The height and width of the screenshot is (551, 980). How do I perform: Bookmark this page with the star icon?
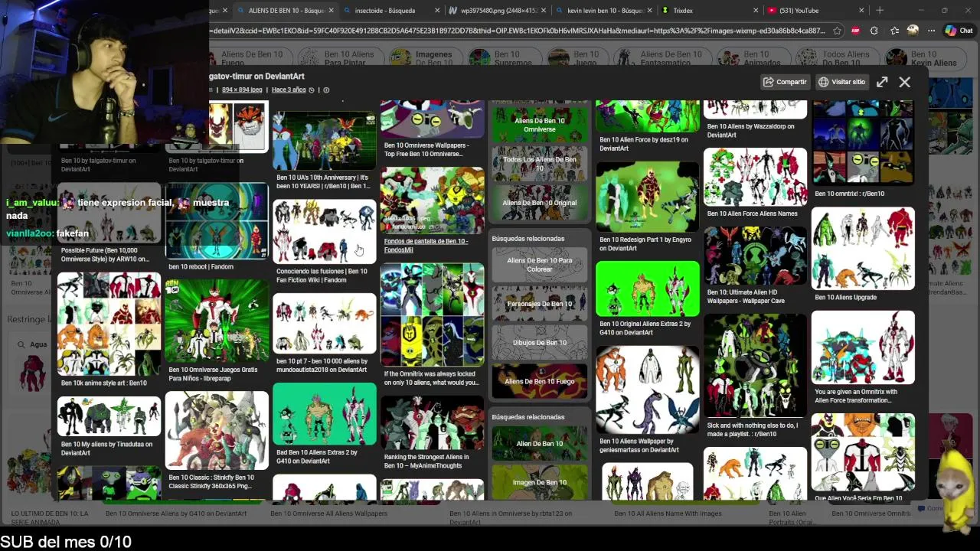click(837, 31)
